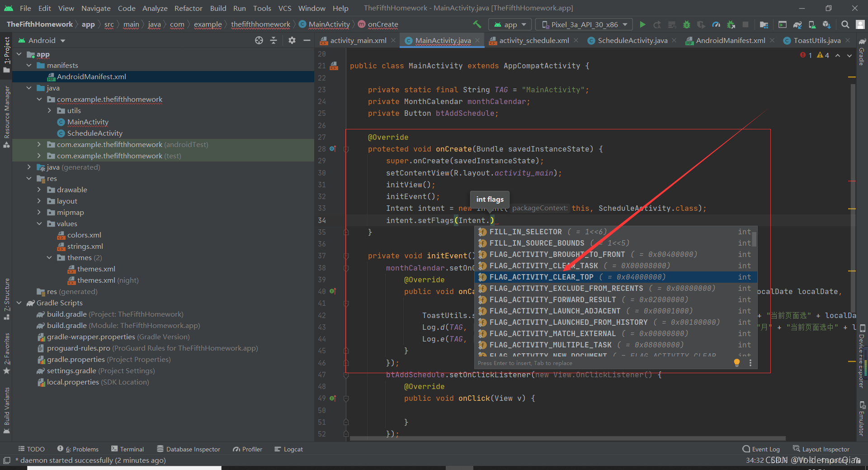Image resolution: width=868 pixels, height=470 pixels.
Task: Click the error indicator with count 1
Action: (x=806, y=55)
